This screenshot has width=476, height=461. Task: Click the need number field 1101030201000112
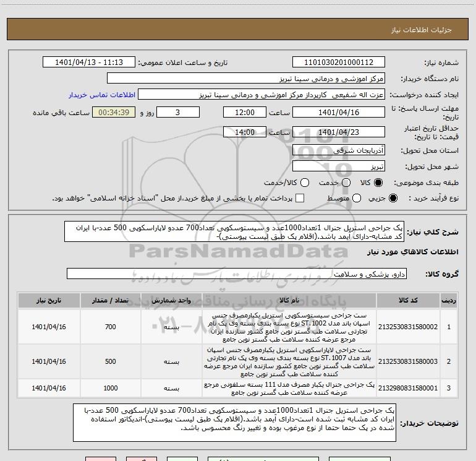click(x=339, y=62)
